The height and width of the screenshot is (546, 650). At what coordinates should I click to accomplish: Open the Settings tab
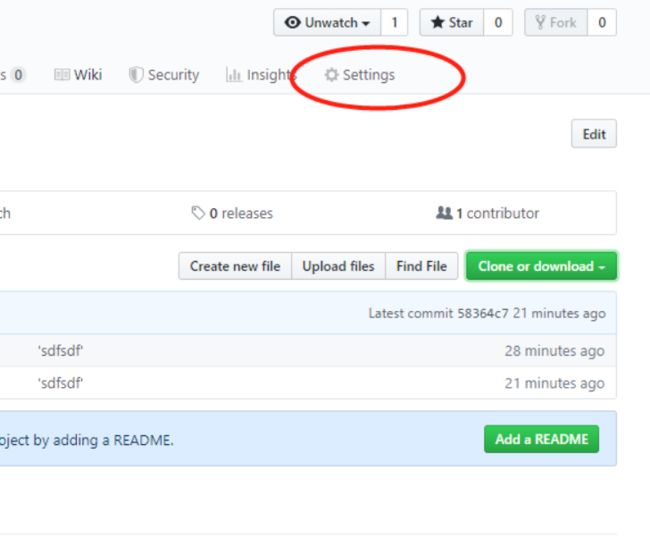point(360,75)
